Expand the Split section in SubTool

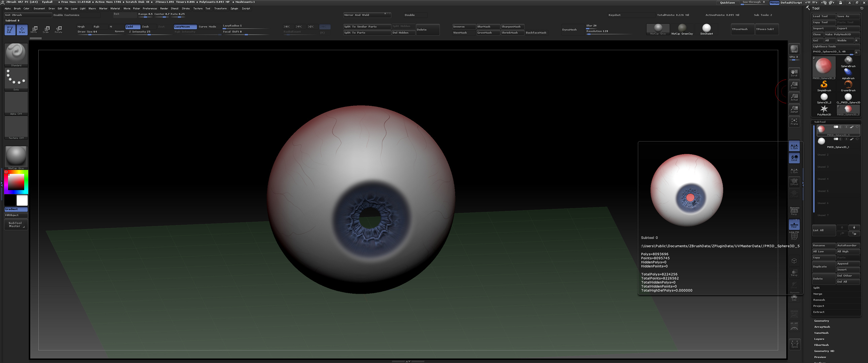[817, 288]
